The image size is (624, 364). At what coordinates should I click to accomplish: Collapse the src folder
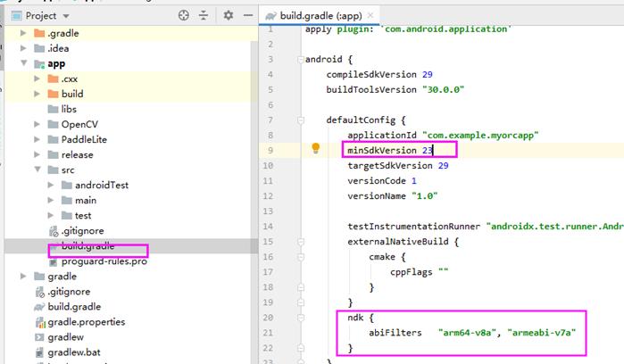(37, 170)
